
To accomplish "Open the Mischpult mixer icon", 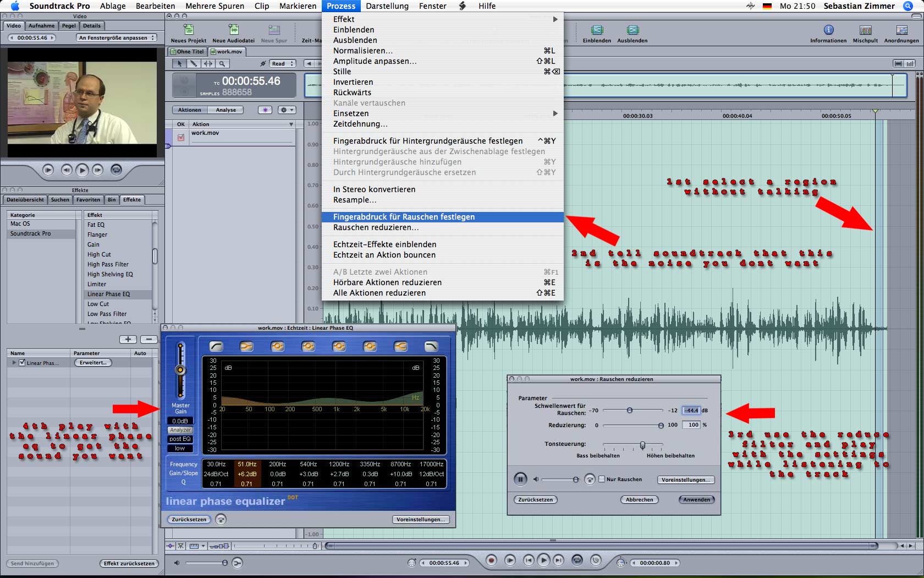I will tap(865, 30).
